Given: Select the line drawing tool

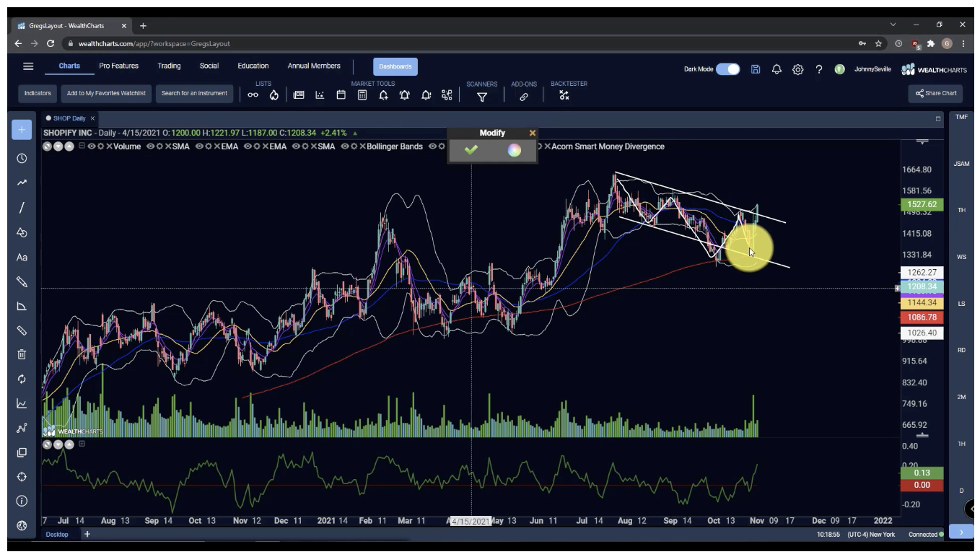Looking at the screenshot, I should (22, 208).
